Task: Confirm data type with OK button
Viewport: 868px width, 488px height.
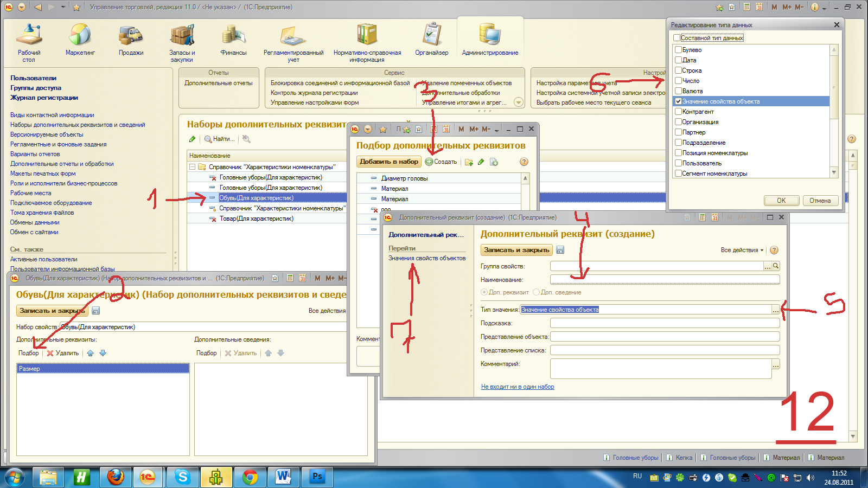Action: pos(781,200)
